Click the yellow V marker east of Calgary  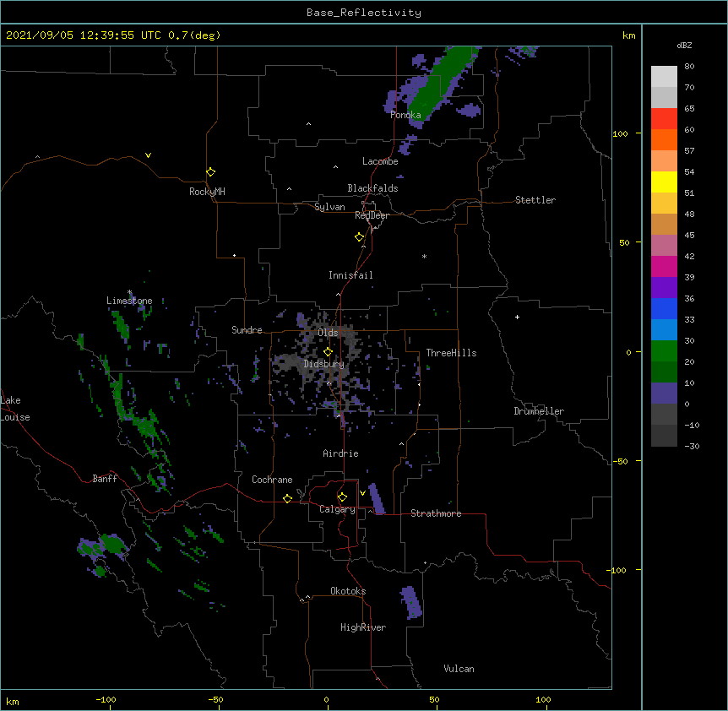(x=362, y=493)
